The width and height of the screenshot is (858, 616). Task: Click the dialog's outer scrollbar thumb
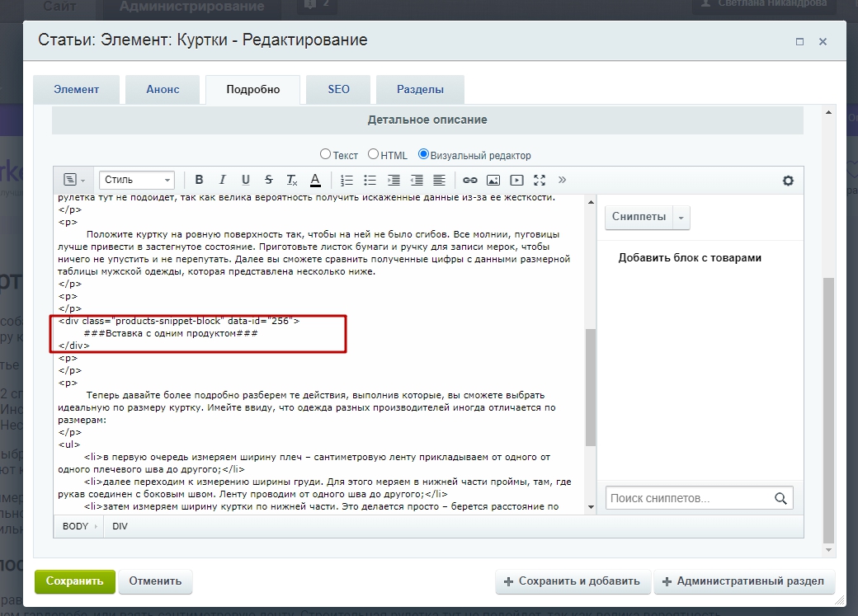[x=828, y=411]
